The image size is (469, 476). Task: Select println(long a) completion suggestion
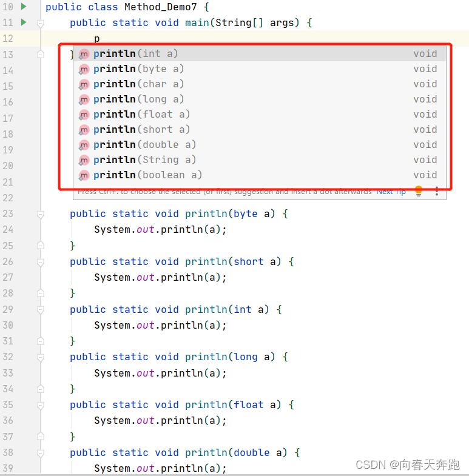(x=260, y=99)
